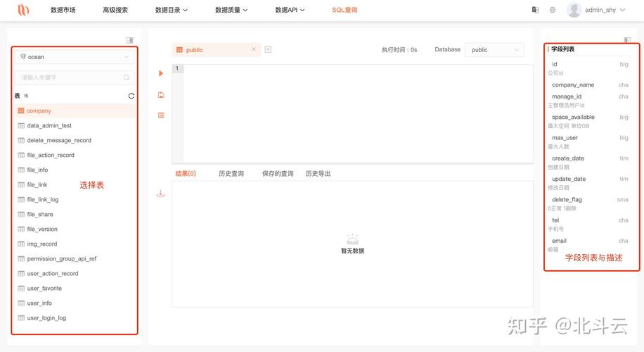
Task: Save the query with the disk icon
Action: pyautogui.click(x=161, y=95)
